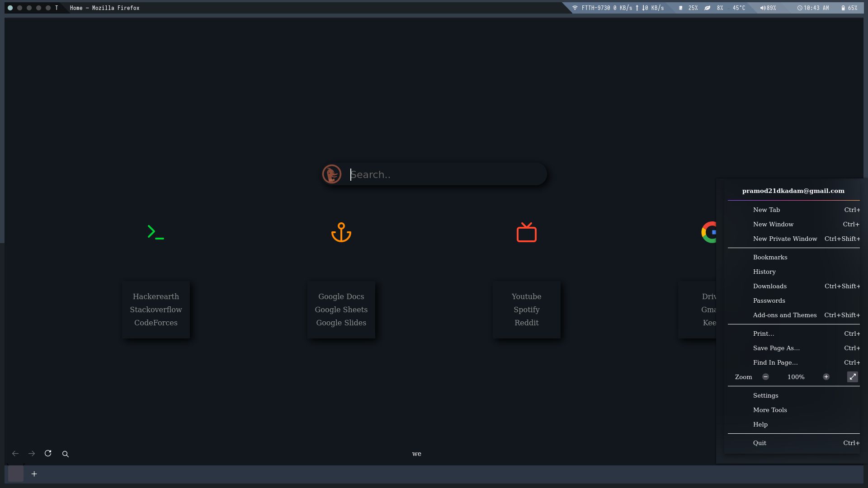This screenshot has height=488, width=868.
Task: Click the anchor icon above Google Docs
Action: click(341, 232)
